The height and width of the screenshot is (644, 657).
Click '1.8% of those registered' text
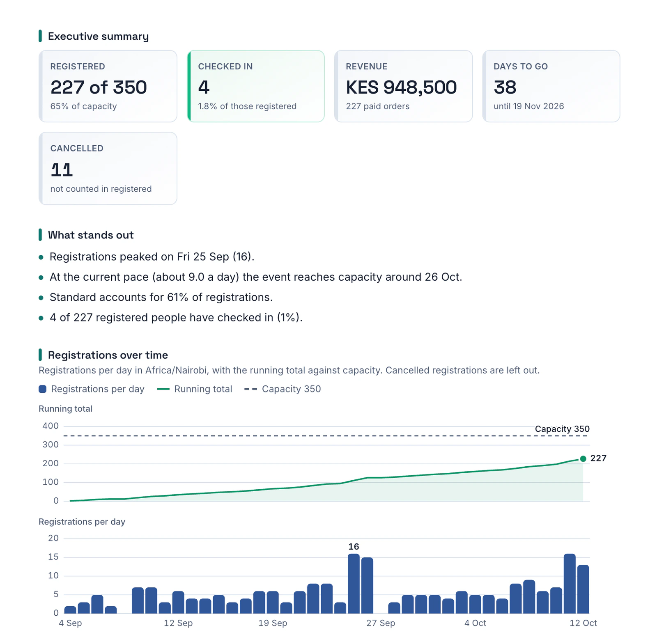[247, 106]
